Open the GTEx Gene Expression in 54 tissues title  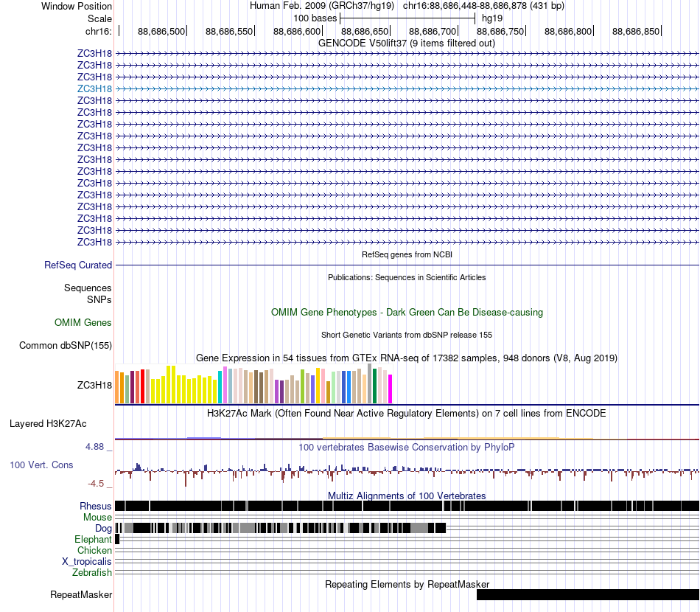pos(407,358)
